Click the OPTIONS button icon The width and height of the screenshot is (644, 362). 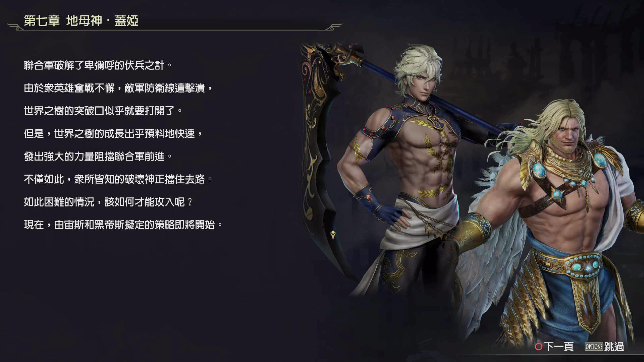pos(594,347)
